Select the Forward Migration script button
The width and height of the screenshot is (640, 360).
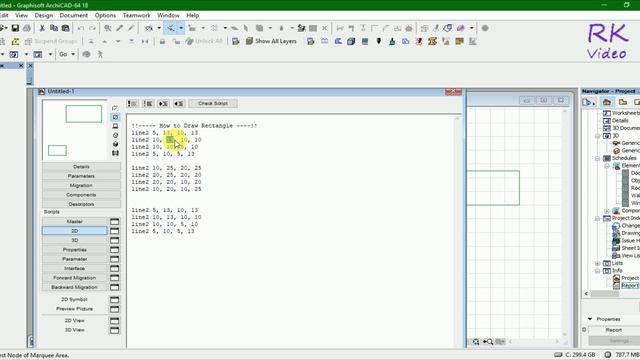(75, 278)
